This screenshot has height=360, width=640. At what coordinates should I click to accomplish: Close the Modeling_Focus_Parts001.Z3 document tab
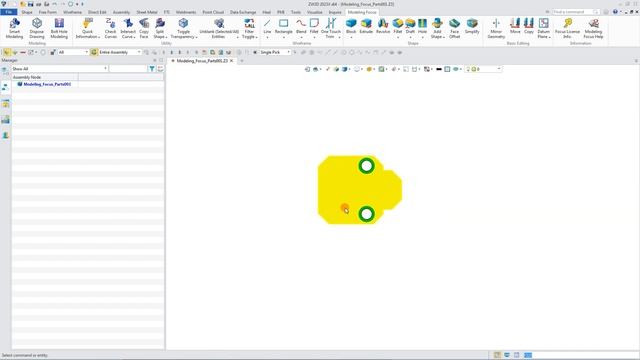tap(232, 60)
